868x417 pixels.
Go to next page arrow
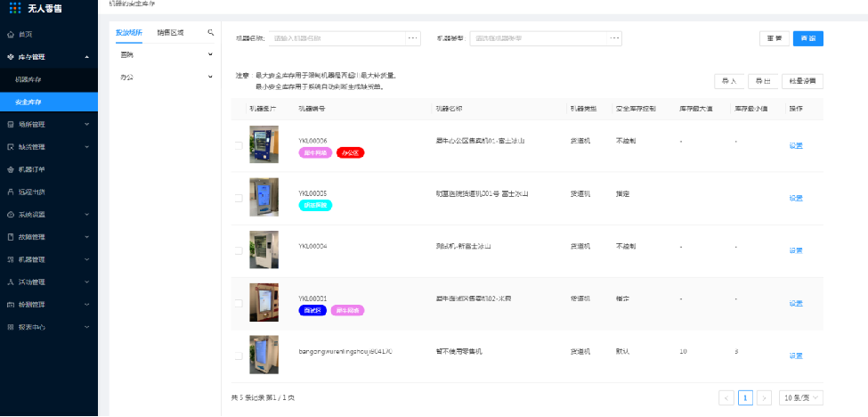click(765, 397)
